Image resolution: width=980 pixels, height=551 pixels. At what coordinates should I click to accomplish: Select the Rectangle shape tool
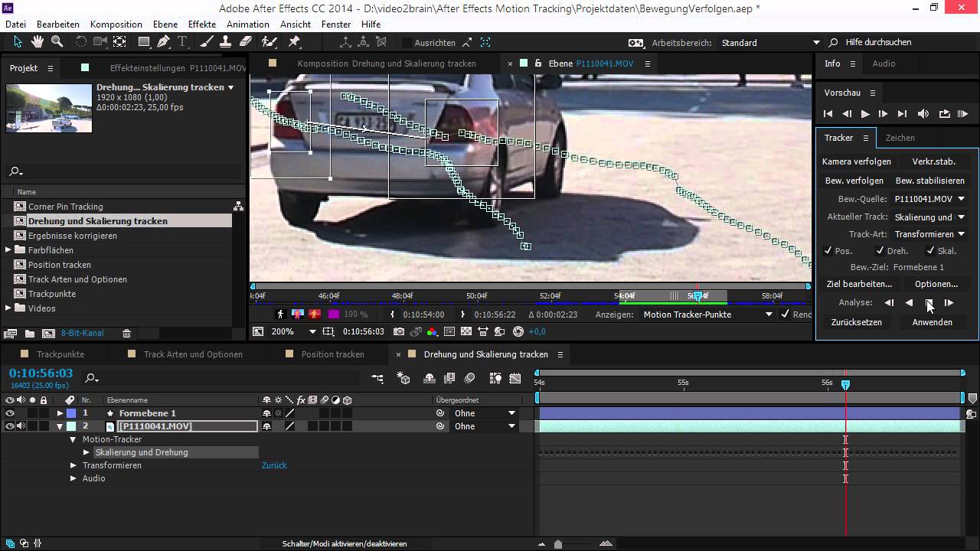tap(144, 41)
